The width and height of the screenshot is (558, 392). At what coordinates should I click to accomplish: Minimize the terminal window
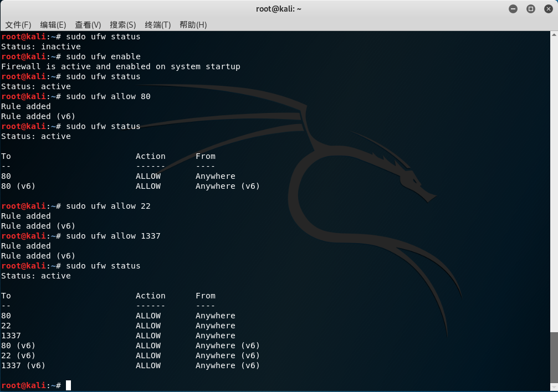(513, 8)
